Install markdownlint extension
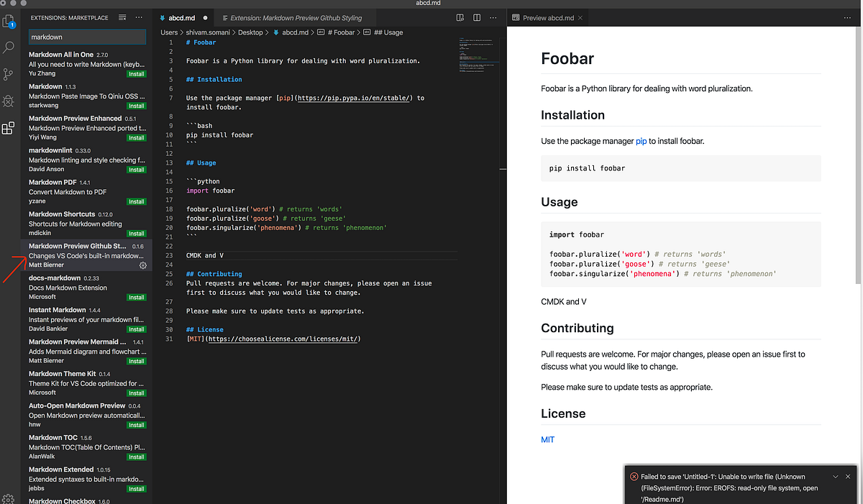This screenshot has height=504, width=863. (136, 170)
